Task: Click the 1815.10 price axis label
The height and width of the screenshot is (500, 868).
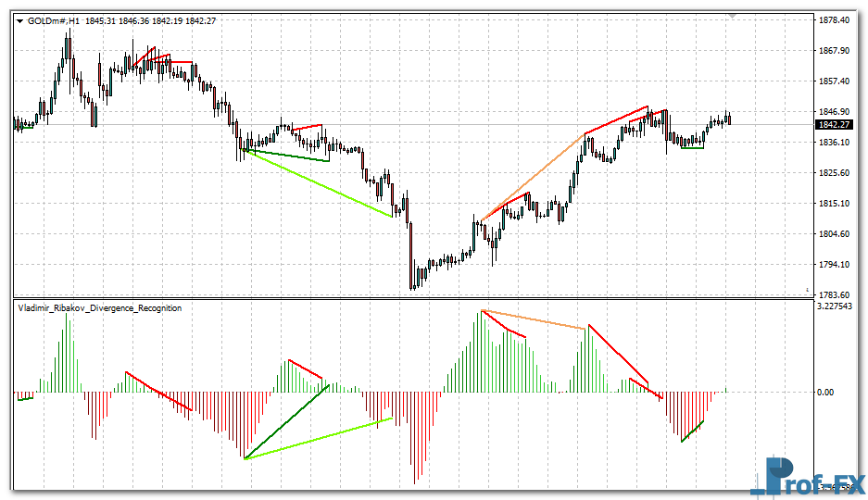Action: 835,204
